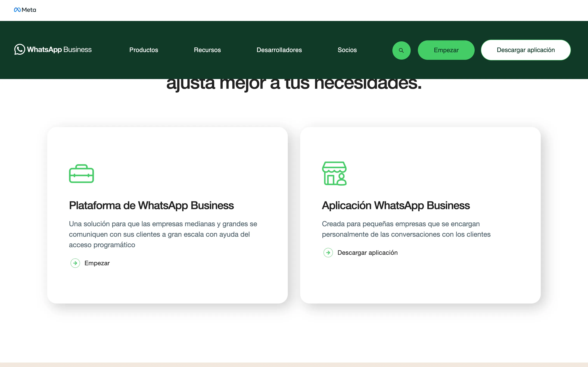Click the WhatsApp speech bubble logo icon

click(x=19, y=50)
